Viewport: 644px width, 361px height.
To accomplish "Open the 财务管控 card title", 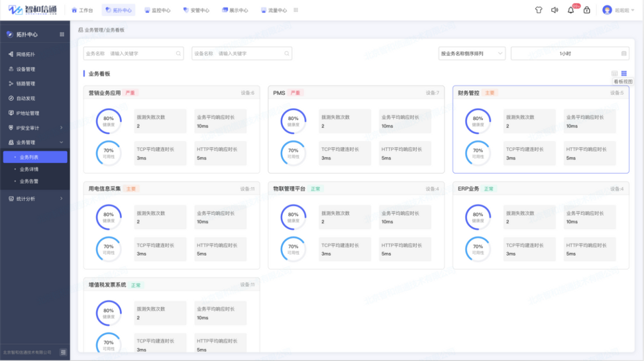I will (469, 93).
